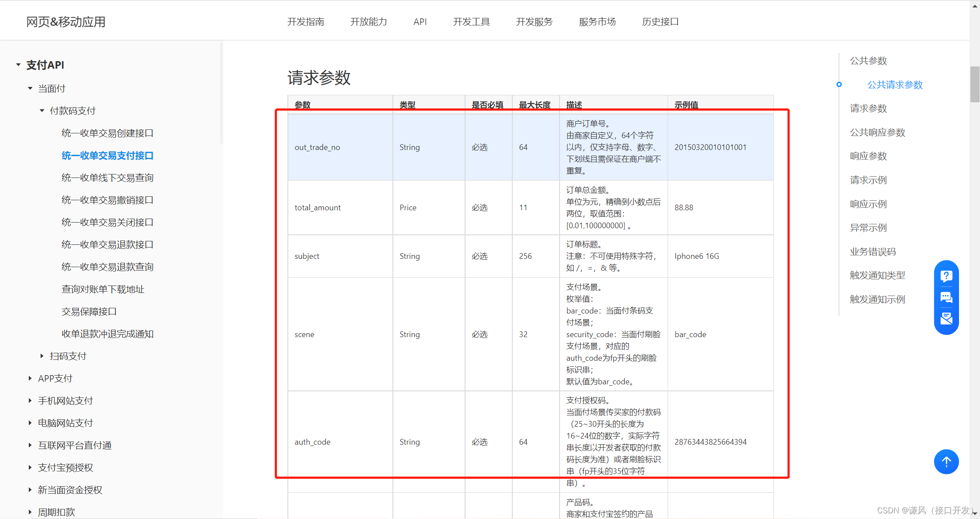
Task: Click the mail envelope floating icon
Action: coord(946,318)
